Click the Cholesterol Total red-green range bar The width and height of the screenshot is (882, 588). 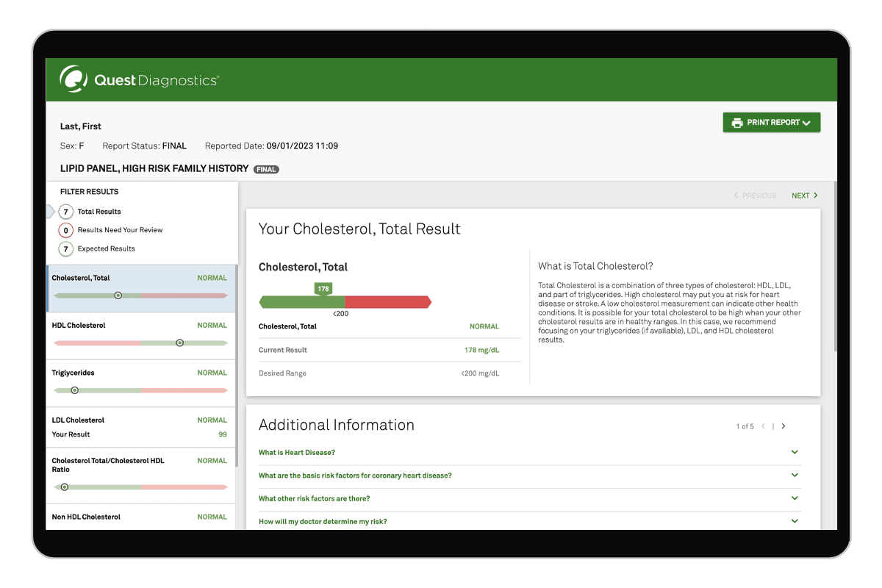345,302
